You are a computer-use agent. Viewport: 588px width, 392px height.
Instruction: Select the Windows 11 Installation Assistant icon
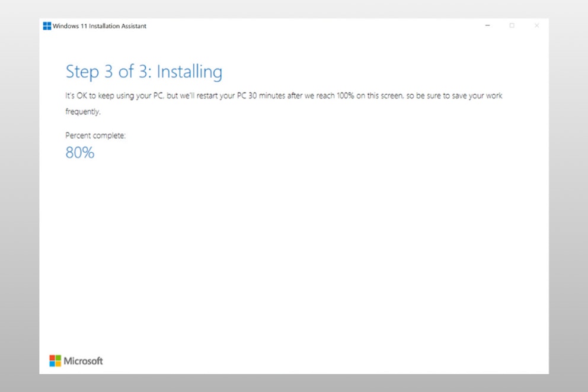46,25
